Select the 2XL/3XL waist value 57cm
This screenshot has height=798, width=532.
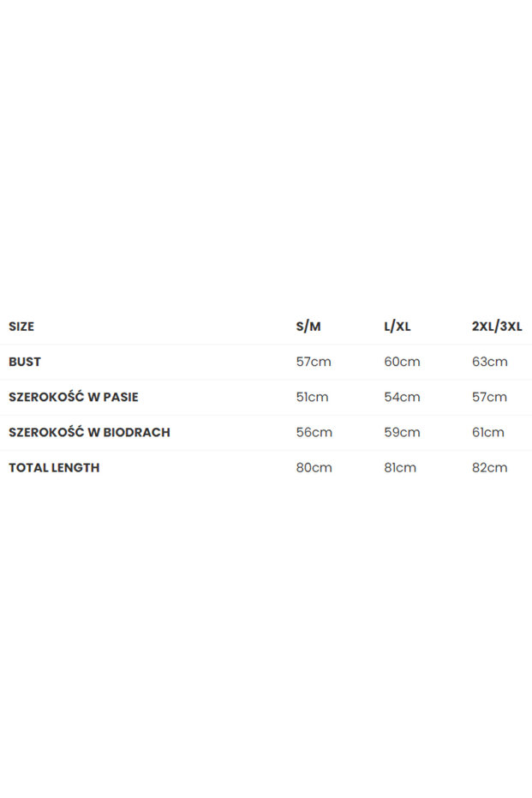pyautogui.click(x=490, y=397)
